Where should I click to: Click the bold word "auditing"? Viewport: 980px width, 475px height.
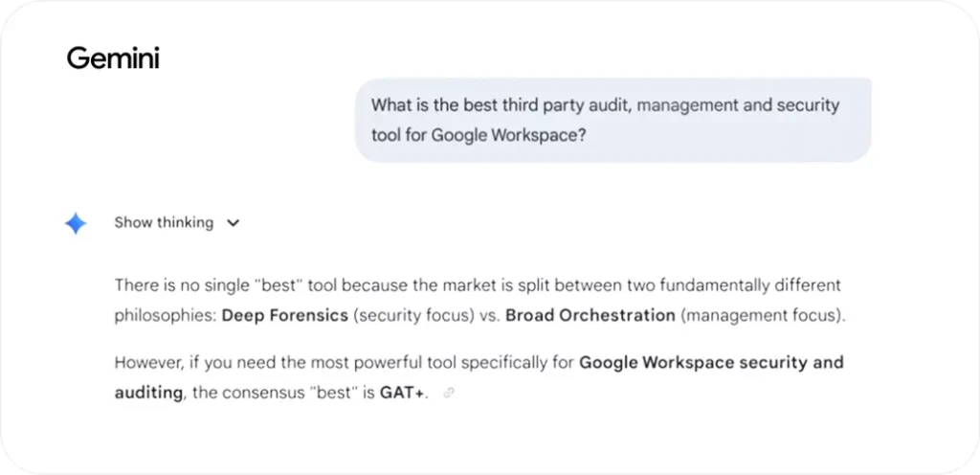[148, 393]
